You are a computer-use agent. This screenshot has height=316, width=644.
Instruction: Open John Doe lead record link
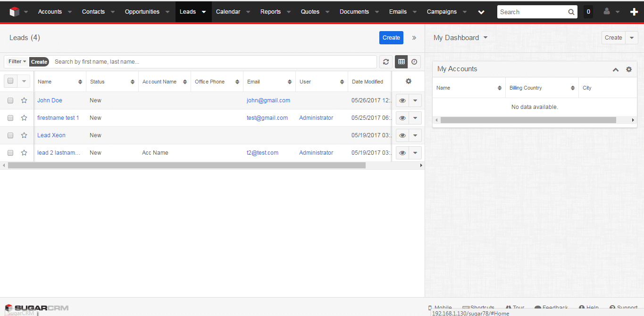click(x=50, y=100)
